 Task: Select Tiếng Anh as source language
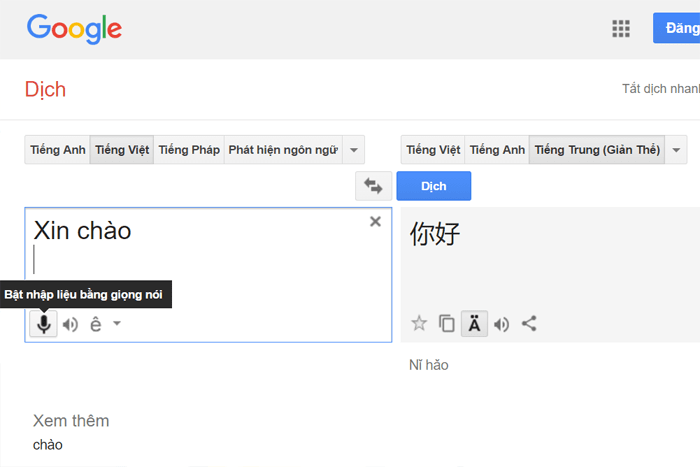[58, 150]
